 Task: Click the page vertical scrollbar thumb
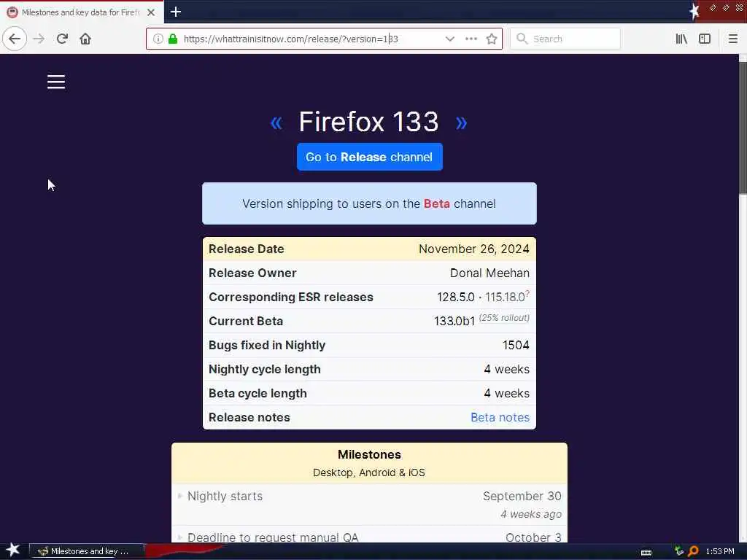point(742,128)
